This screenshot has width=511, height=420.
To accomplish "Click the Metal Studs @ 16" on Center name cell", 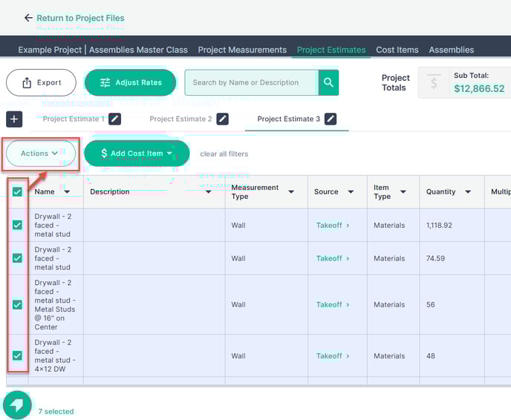I will tap(55, 305).
